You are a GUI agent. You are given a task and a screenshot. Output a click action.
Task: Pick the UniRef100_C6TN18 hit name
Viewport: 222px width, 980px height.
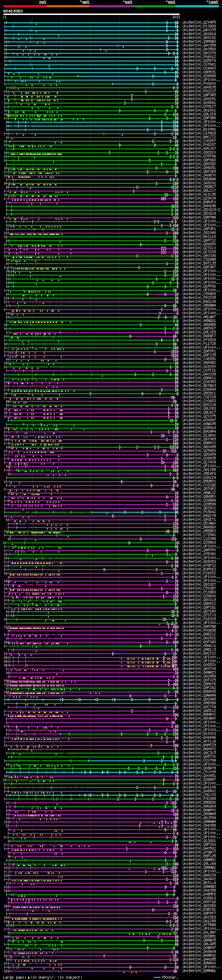click(x=199, y=133)
